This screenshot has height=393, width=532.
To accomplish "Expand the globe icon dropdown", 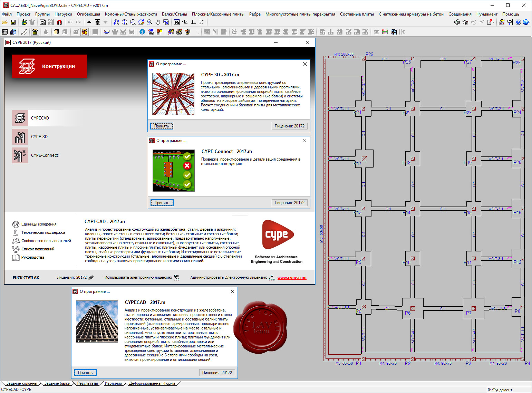I will pyautogui.click(x=530, y=22).
